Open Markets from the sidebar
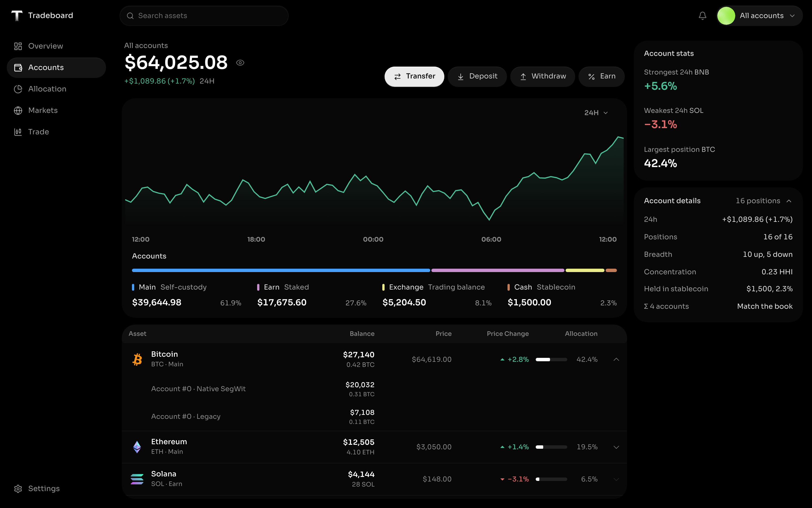The height and width of the screenshot is (508, 812). point(56,111)
